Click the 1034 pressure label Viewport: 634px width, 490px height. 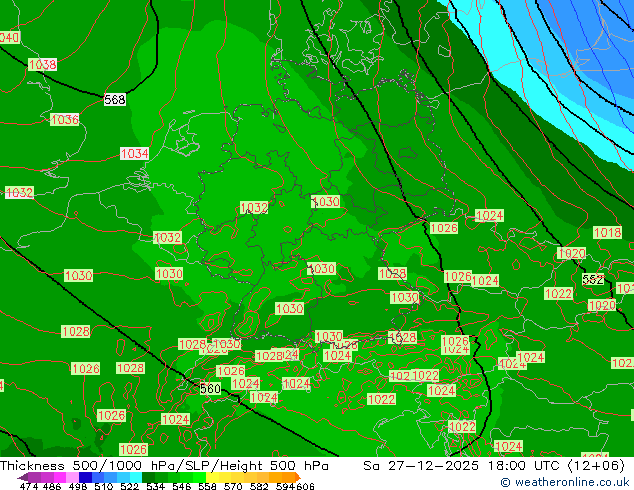(135, 154)
